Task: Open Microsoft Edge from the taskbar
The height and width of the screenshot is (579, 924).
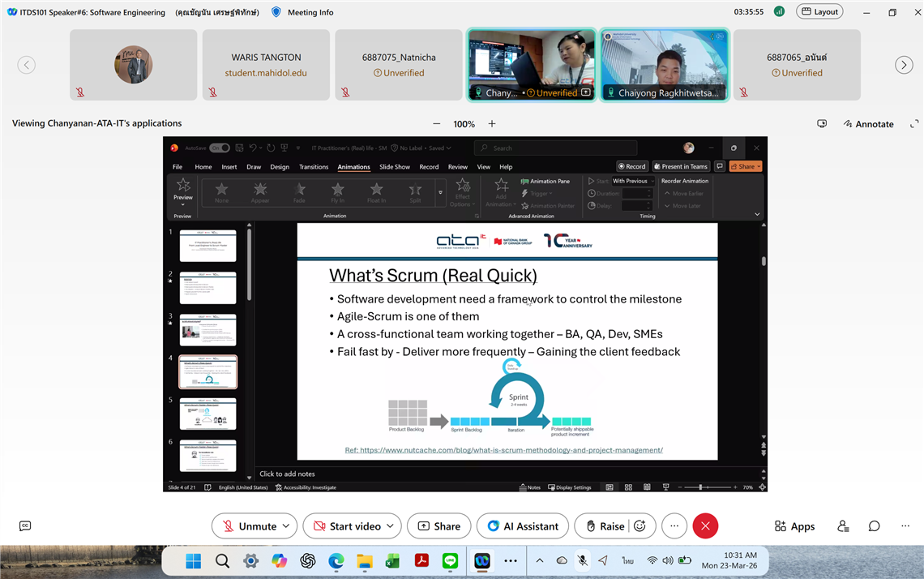Action: [x=336, y=561]
